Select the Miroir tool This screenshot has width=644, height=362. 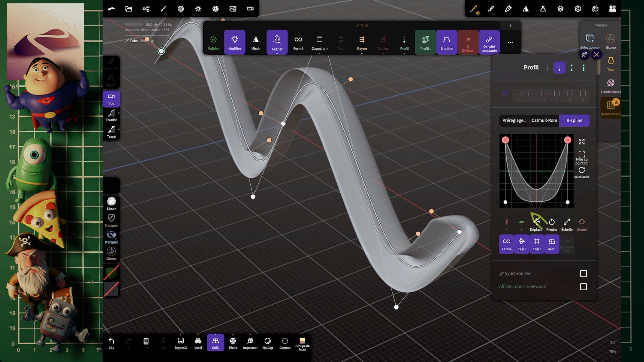click(x=256, y=42)
